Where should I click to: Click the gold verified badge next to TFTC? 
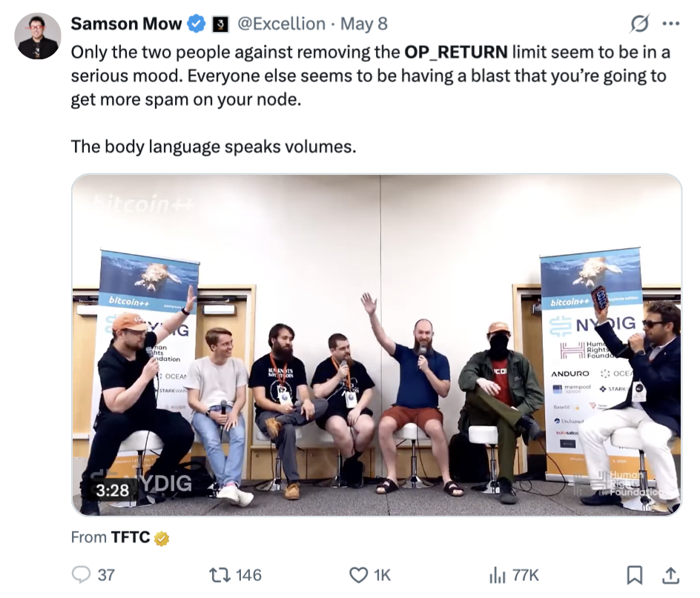coord(162,539)
